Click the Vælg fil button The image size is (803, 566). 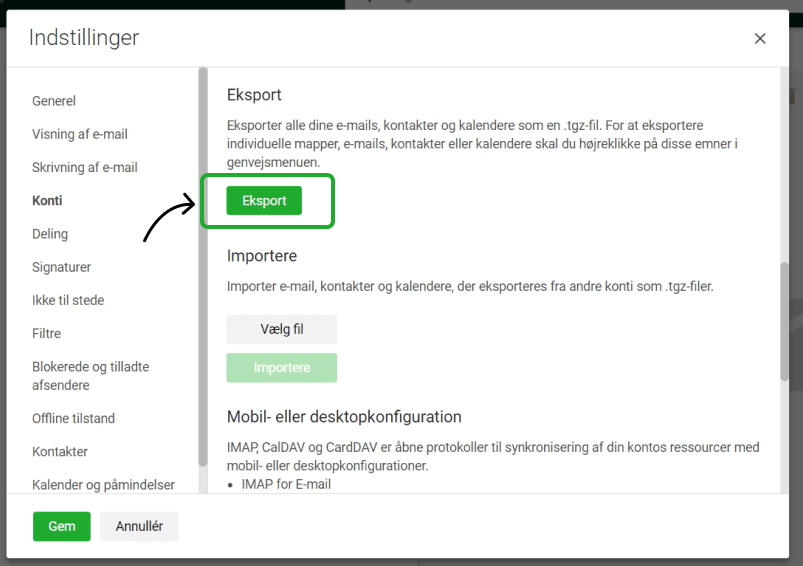281,329
